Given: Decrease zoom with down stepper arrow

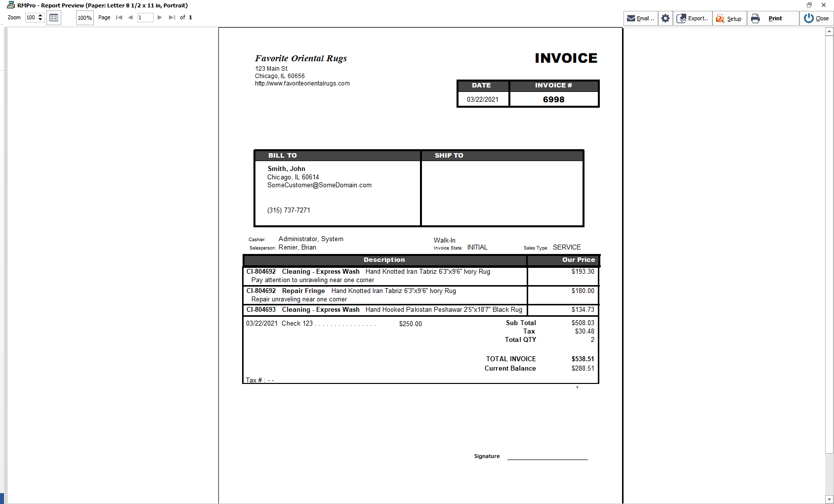Looking at the screenshot, I should coord(41,20).
